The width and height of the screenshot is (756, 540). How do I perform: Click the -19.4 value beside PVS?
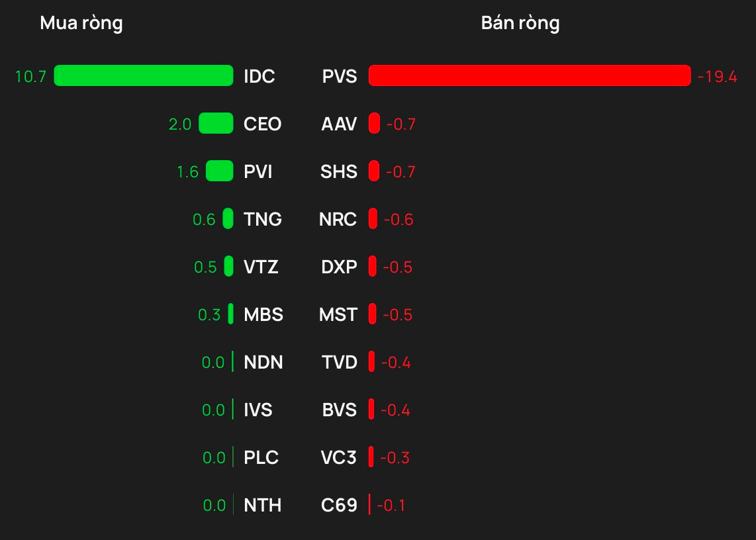(x=718, y=76)
